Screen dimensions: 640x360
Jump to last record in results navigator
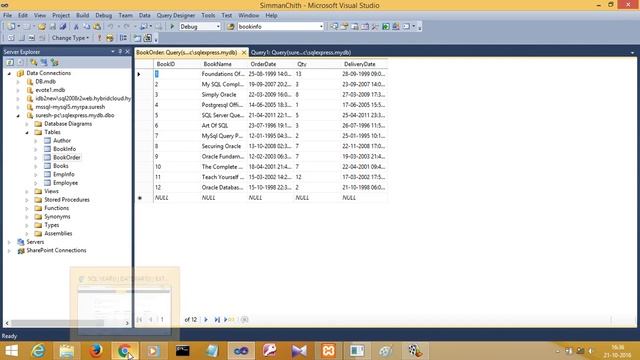pos(217,320)
